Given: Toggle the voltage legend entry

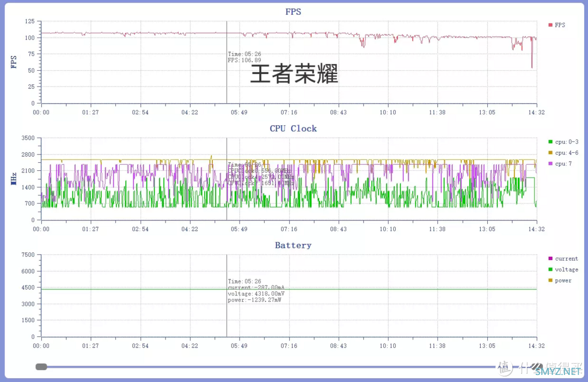Looking at the screenshot, I should [x=563, y=269].
